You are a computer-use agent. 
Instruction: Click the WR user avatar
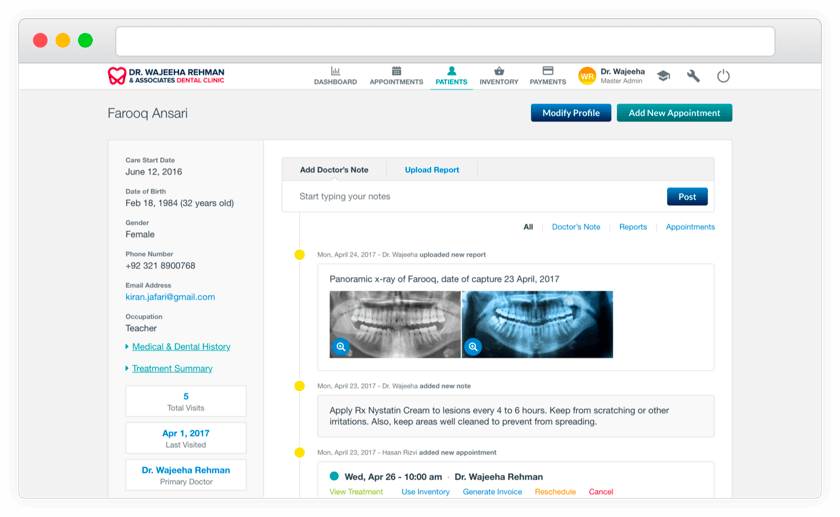(x=587, y=76)
